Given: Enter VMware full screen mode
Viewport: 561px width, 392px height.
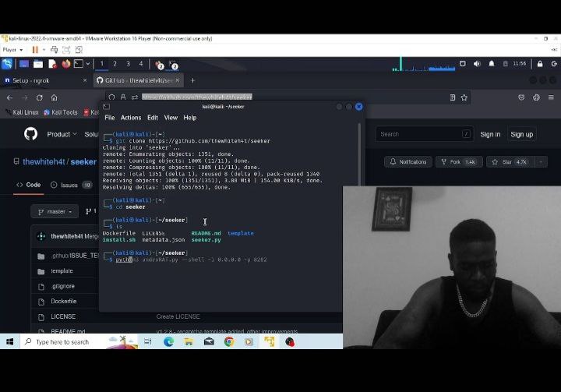Looking at the screenshot, I should point(66,50).
